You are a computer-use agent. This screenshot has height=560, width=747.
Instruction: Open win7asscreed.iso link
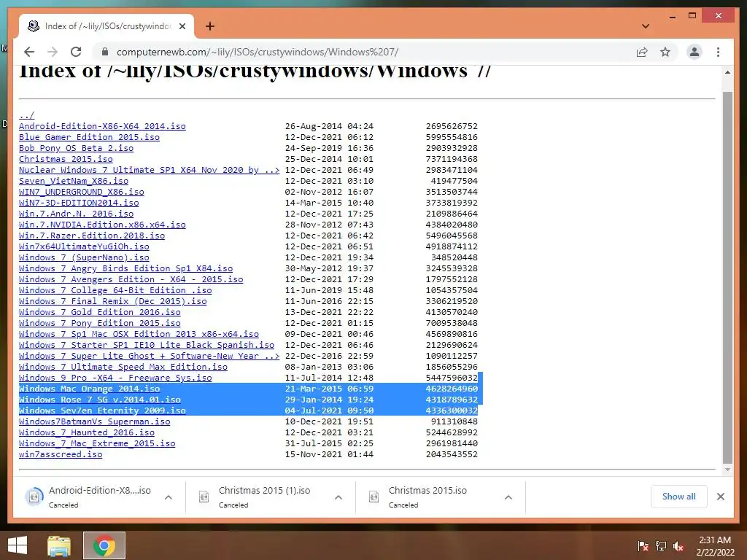pos(61,455)
